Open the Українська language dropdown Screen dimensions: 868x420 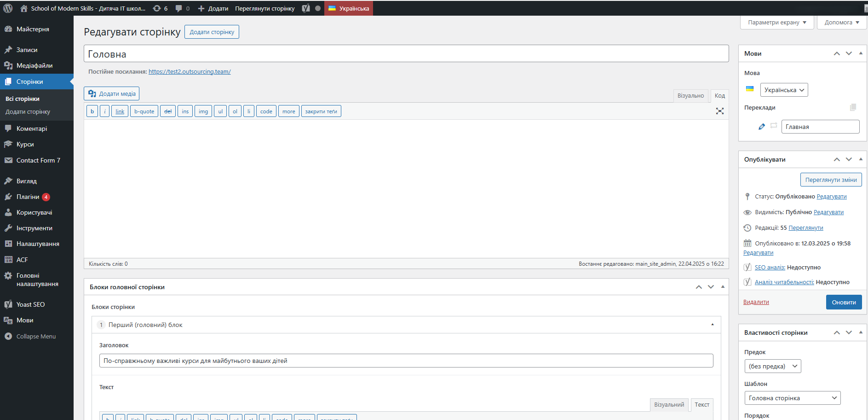click(784, 90)
